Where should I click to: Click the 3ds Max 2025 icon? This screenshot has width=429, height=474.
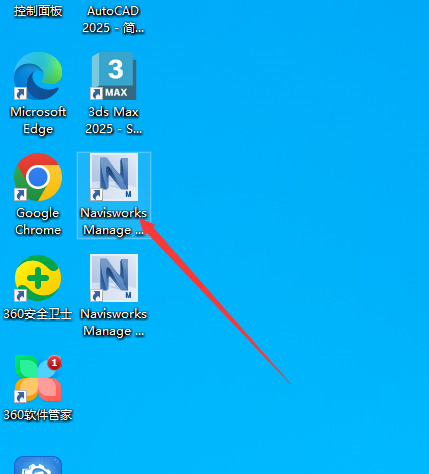click(x=114, y=76)
